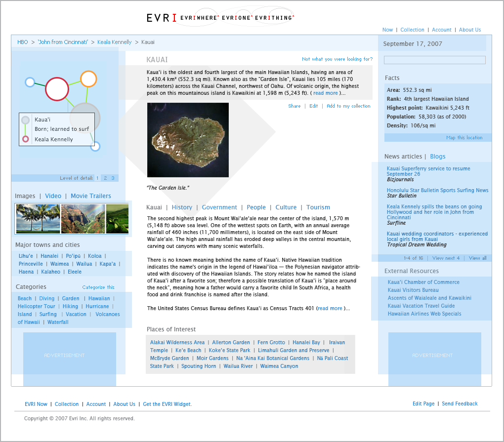This screenshot has height=442, width=504.
Task: Open the canyon rainbow thumbnail
Action: pos(83,219)
